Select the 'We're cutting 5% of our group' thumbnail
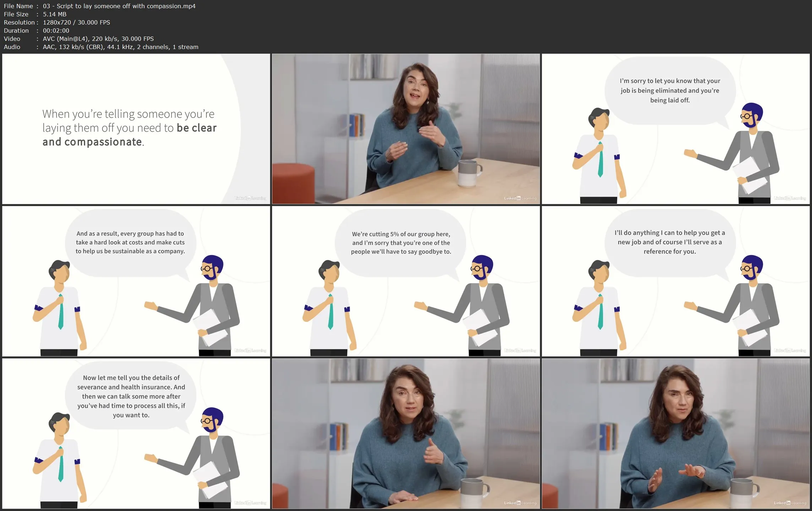Screen dimensions: 812x511 pos(406,281)
